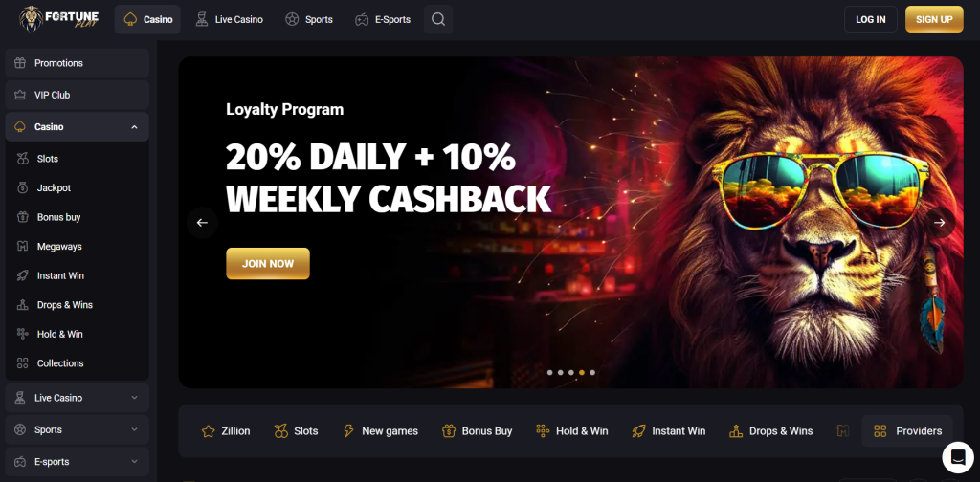The height and width of the screenshot is (482, 980).
Task: Select the Jackpot money bag icon
Action: pyautogui.click(x=23, y=188)
